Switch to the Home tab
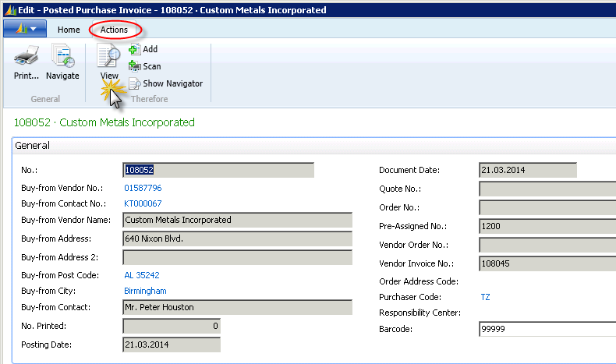The width and height of the screenshot is (616, 364). 69,30
